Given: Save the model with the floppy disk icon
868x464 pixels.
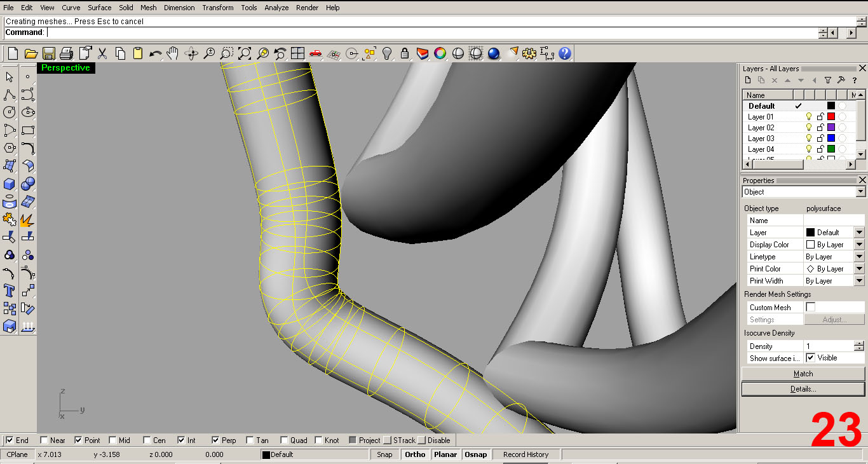Looking at the screenshot, I should pyautogui.click(x=48, y=53).
